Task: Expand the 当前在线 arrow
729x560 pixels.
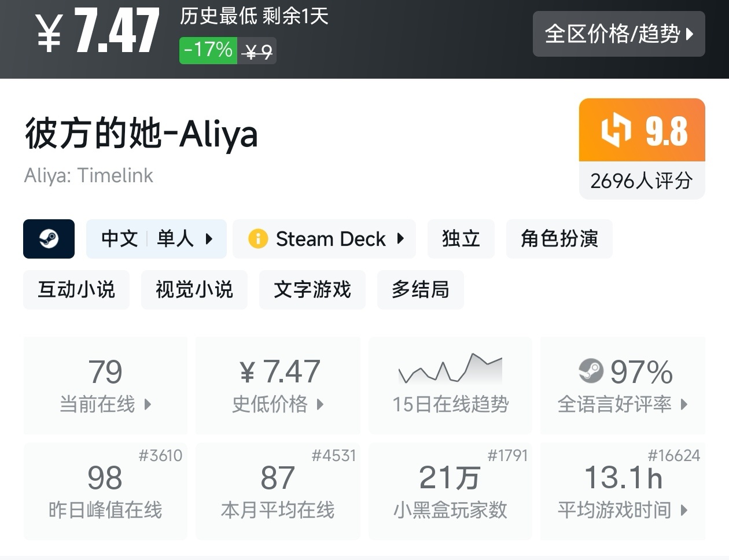Action: tap(148, 404)
